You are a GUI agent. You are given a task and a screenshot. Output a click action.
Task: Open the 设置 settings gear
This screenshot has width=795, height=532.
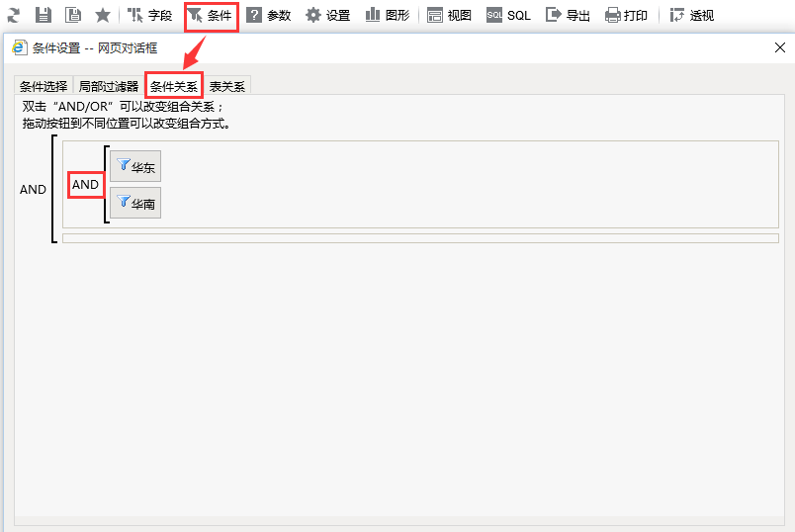pos(328,15)
